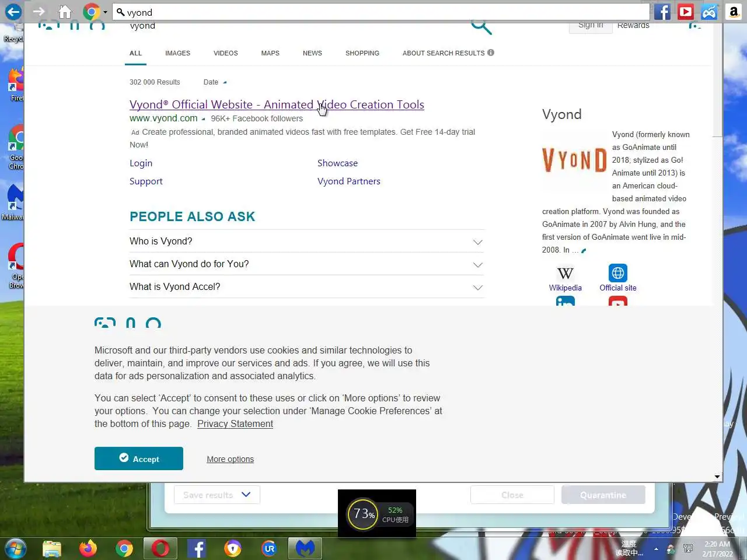Expand 'Who is Vyond?' question
This screenshot has width=747, height=560.
click(x=306, y=242)
